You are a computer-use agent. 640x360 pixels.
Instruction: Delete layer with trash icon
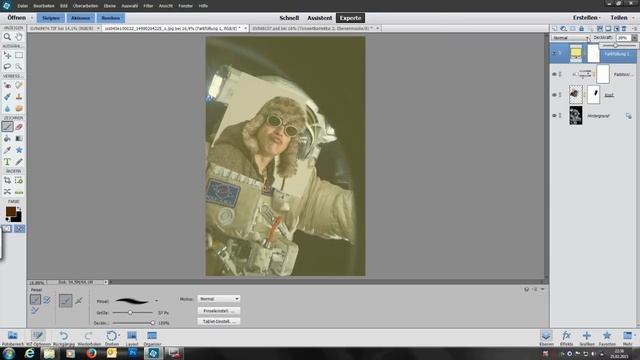tap(624, 28)
